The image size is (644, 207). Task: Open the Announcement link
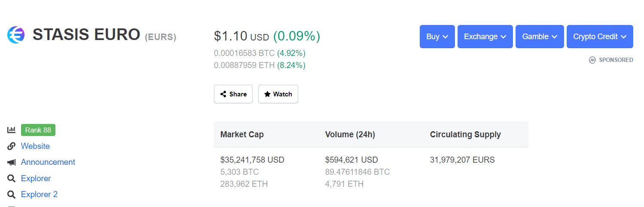tap(48, 162)
